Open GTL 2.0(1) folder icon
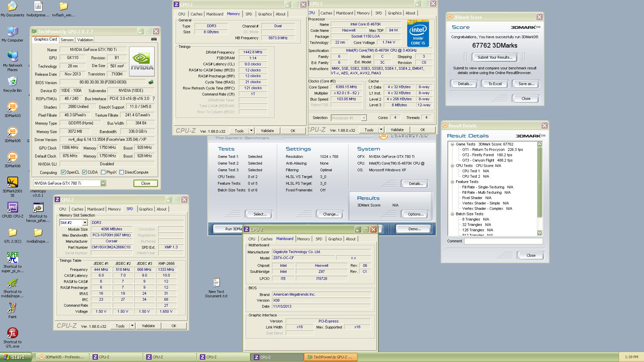The width and height of the screenshot is (644, 362). (12, 235)
